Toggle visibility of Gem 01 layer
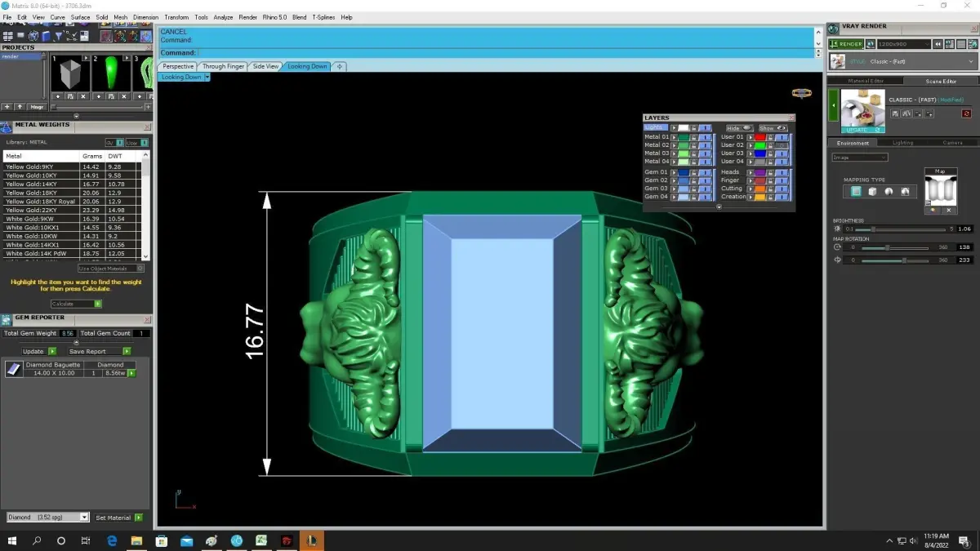The height and width of the screenshot is (551, 980). point(706,172)
